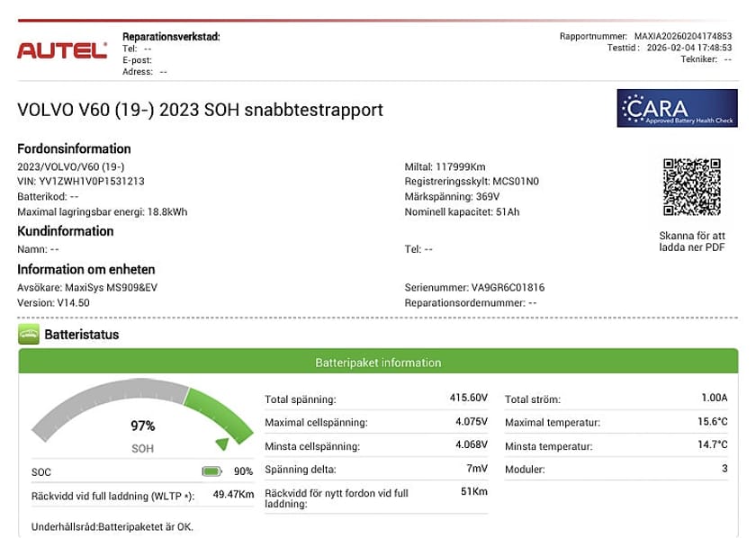The image size is (756, 538).
Task: Click the Tekniker field
Action: click(706, 59)
